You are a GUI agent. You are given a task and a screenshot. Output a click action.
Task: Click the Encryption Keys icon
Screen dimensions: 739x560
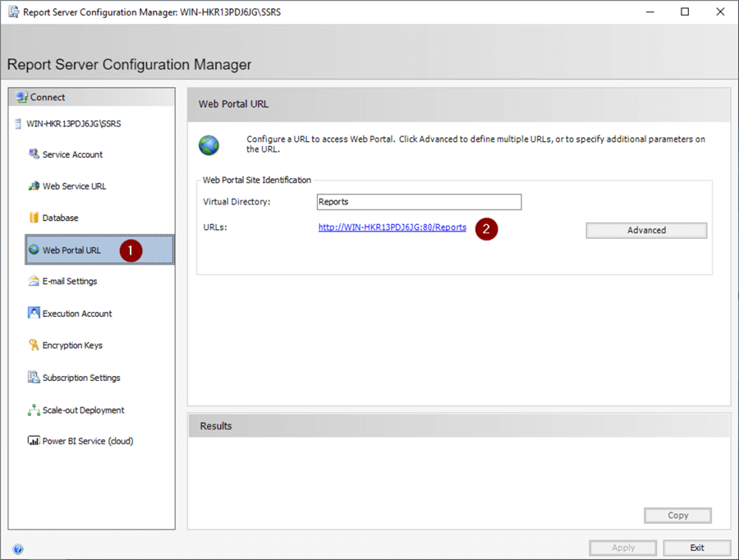(34, 346)
